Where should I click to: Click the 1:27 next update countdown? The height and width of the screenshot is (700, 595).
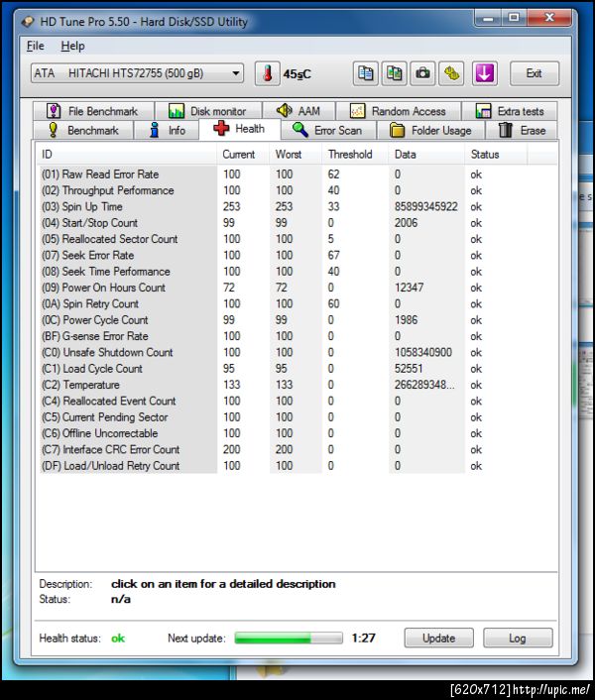363,638
